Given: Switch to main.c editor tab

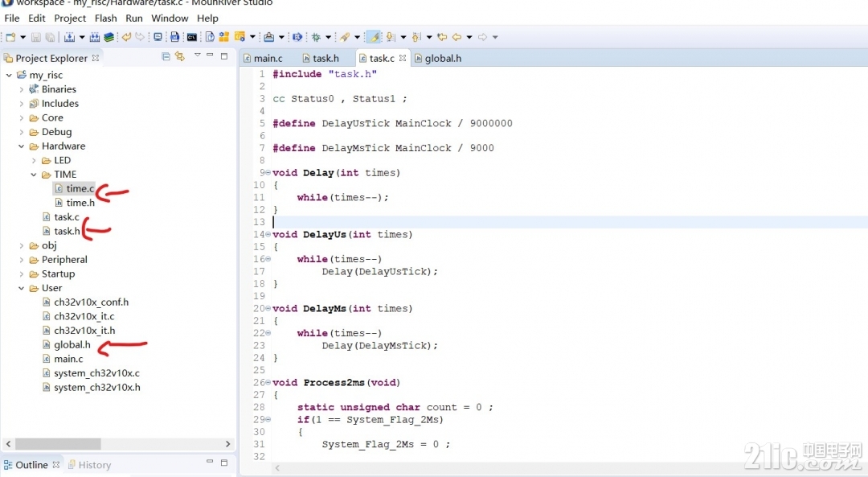Looking at the screenshot, I should tap(264, 58).
